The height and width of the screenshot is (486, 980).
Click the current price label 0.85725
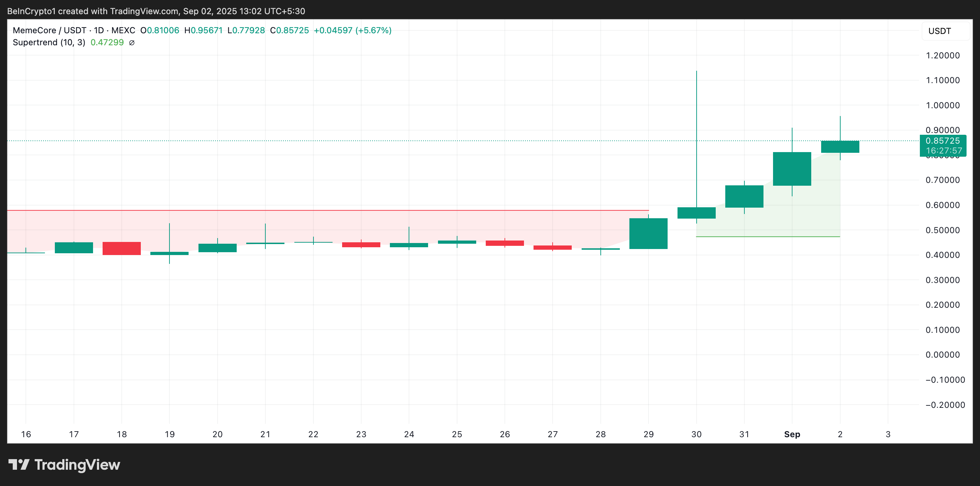coord(942,141)
